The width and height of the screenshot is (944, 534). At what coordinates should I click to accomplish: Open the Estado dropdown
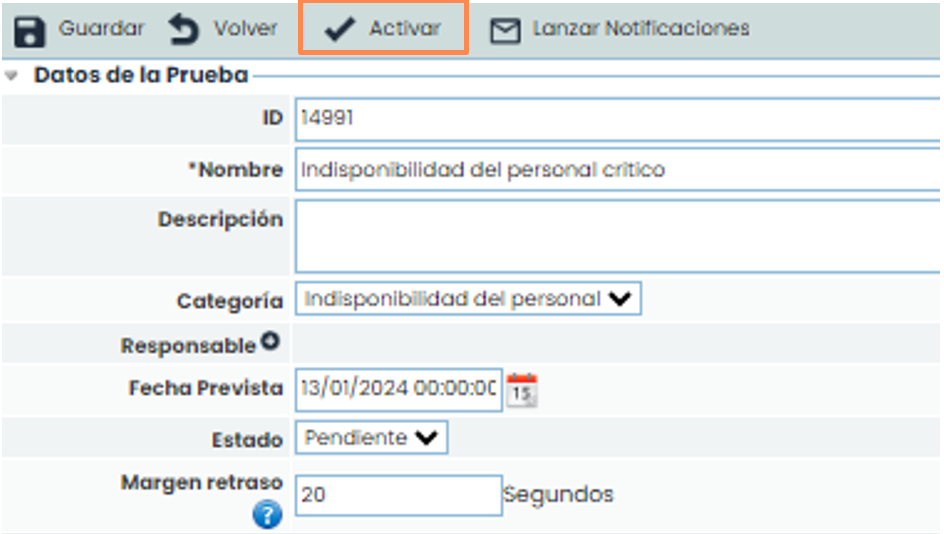coord(371,438)
